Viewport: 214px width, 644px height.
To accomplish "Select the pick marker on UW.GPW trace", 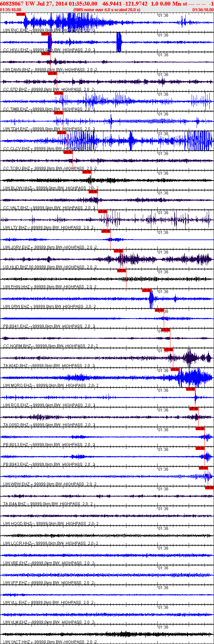I will coord(147,290).
